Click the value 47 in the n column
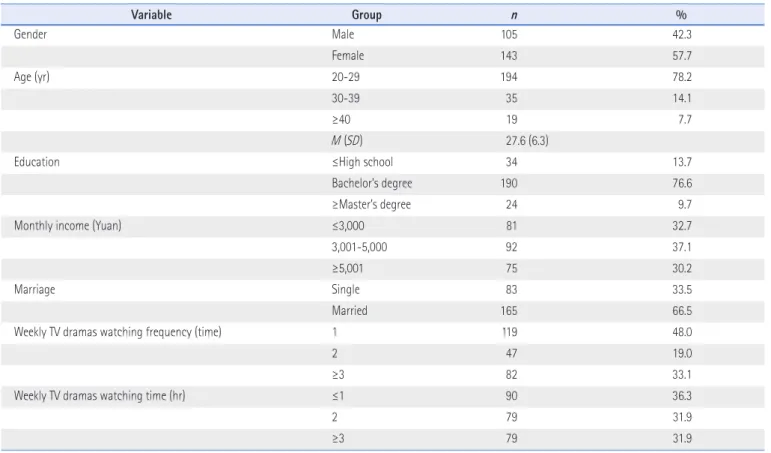 tap(511, 353)
